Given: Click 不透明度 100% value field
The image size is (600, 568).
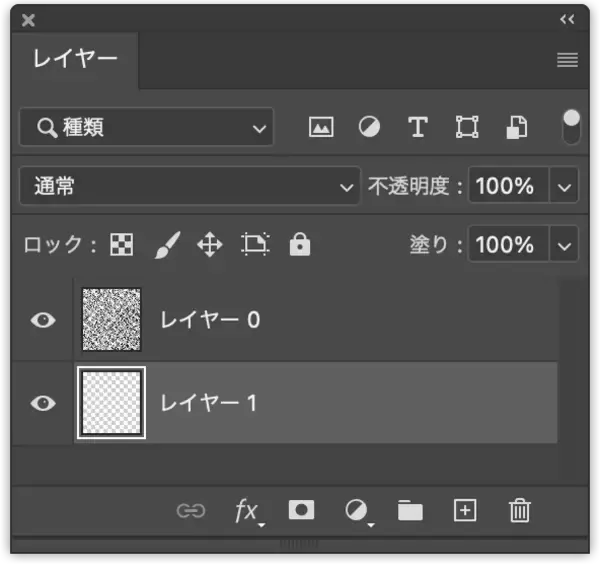Looking at the screenshot, I should tap(509, 186).
